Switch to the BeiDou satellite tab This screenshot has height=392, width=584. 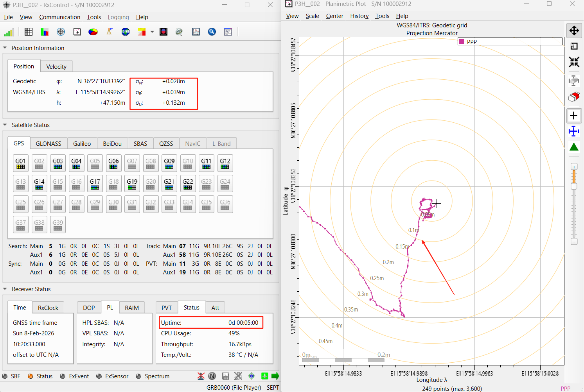(x=112, y=143)
